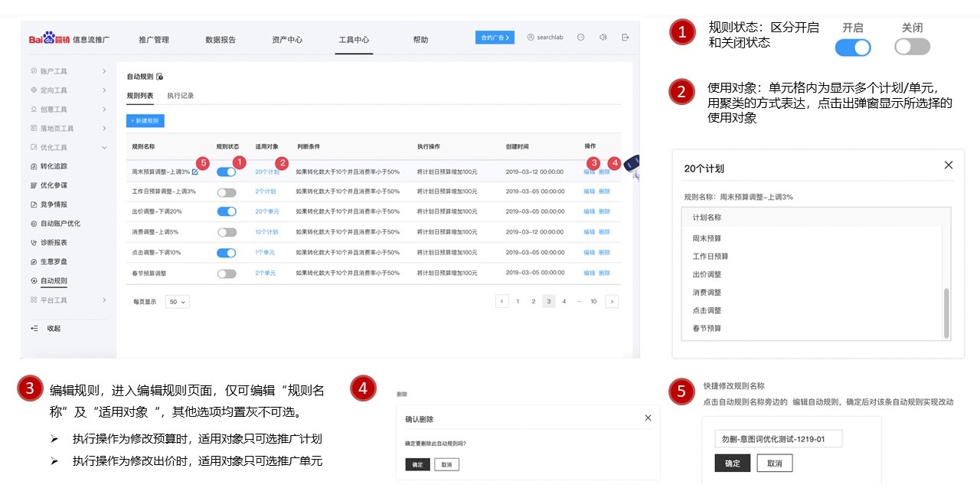This screenshot has height=498, width=980.
Task: Click the sound/announcement speaker icon in the header
Action: click(x=603, y=38)
